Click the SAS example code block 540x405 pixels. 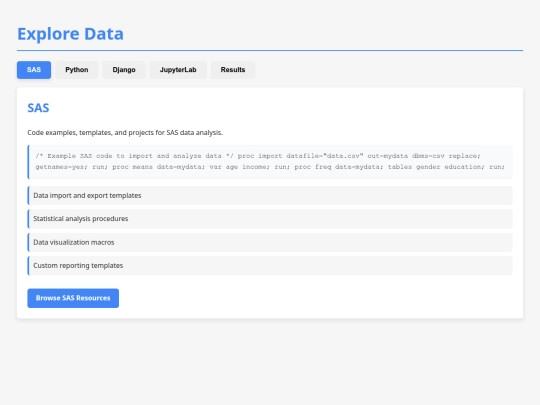click(x=270, y=162)
